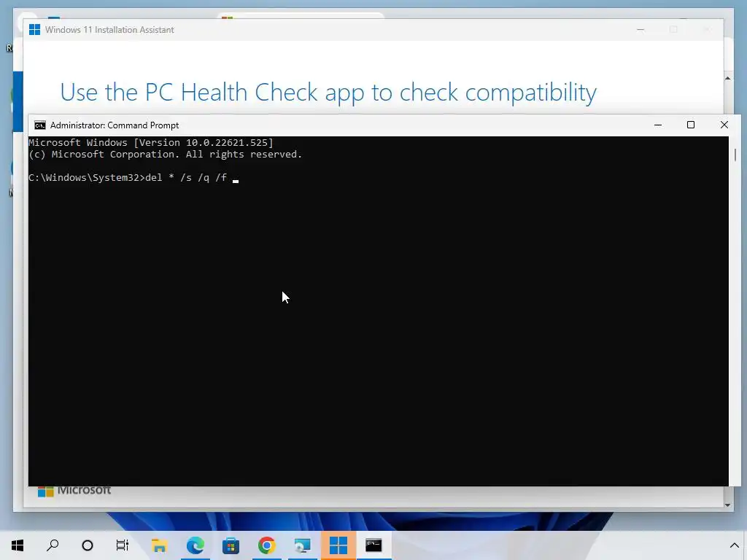Click 'Windows 11 Installation Assistant' window title
This screenshot has height=560, width=747.
pos(109,29)
